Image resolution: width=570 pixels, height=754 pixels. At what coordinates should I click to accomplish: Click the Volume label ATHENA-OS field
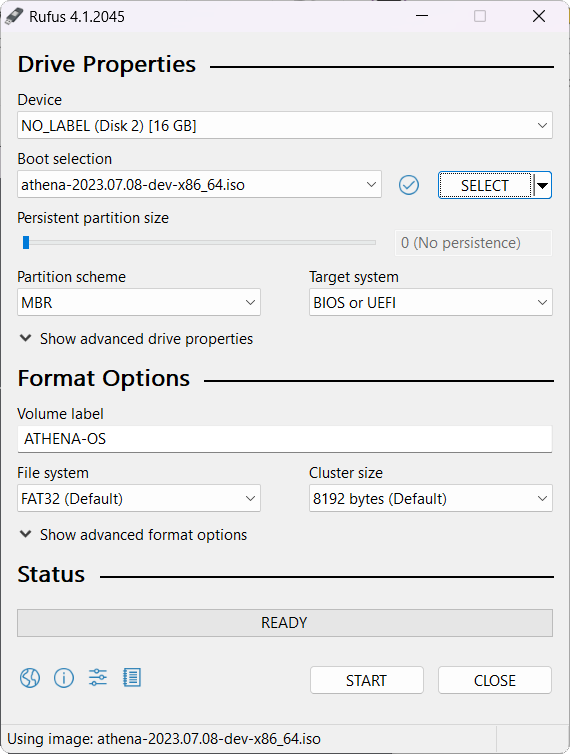click(x=285, y=439)
